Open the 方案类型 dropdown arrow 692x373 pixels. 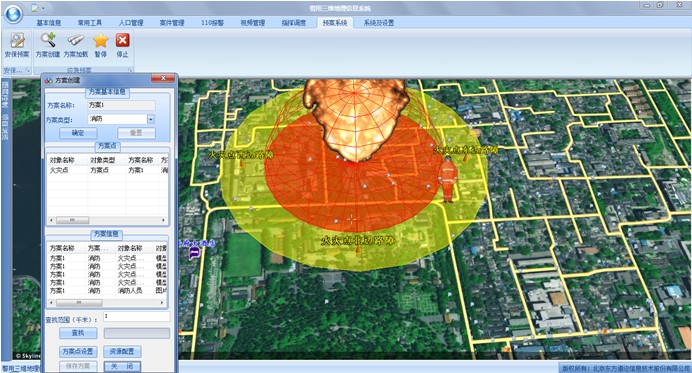pos(151,119)
